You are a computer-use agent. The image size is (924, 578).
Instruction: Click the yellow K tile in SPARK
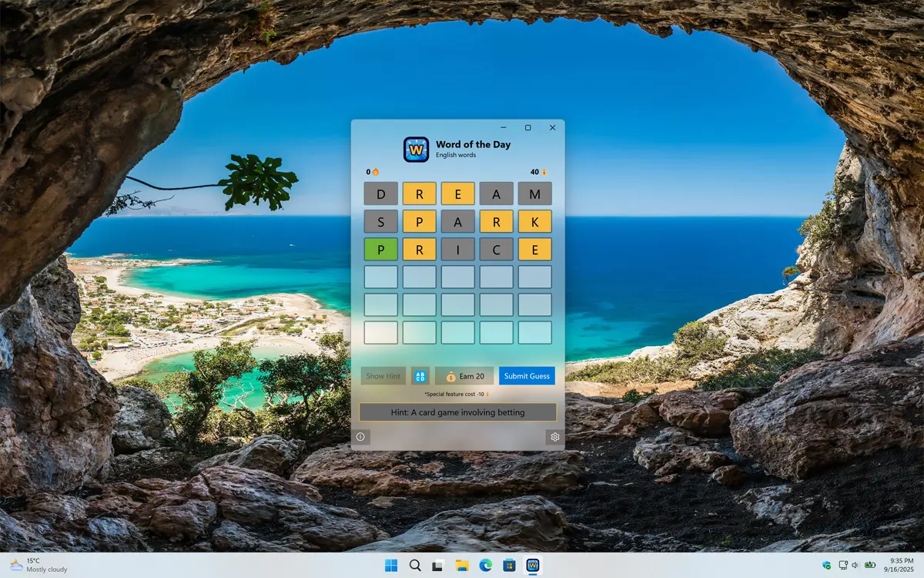point(535,222)
